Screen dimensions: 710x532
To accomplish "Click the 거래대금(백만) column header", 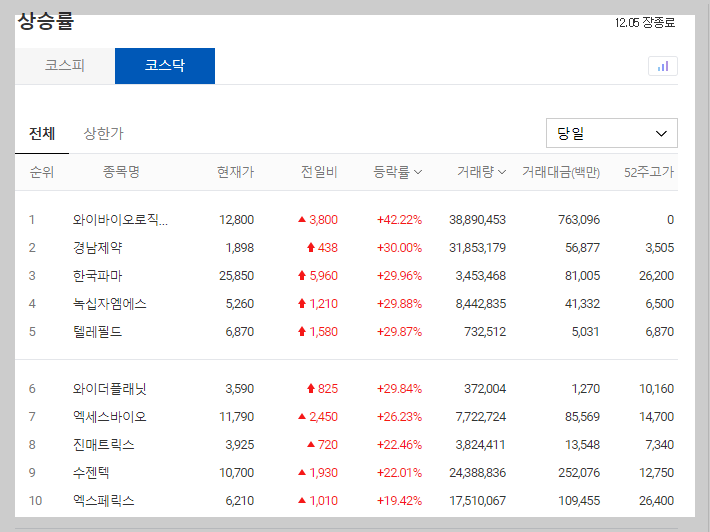I will [x=561, y=172].
